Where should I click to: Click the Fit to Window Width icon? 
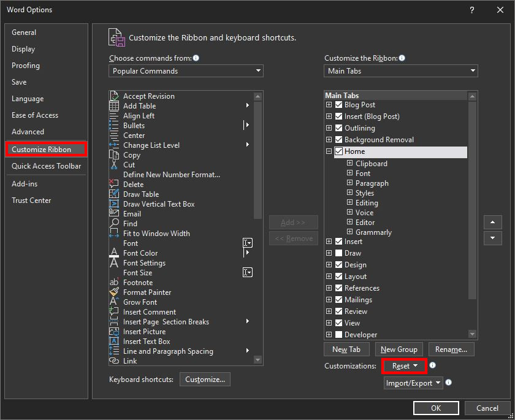pos(114,233)
